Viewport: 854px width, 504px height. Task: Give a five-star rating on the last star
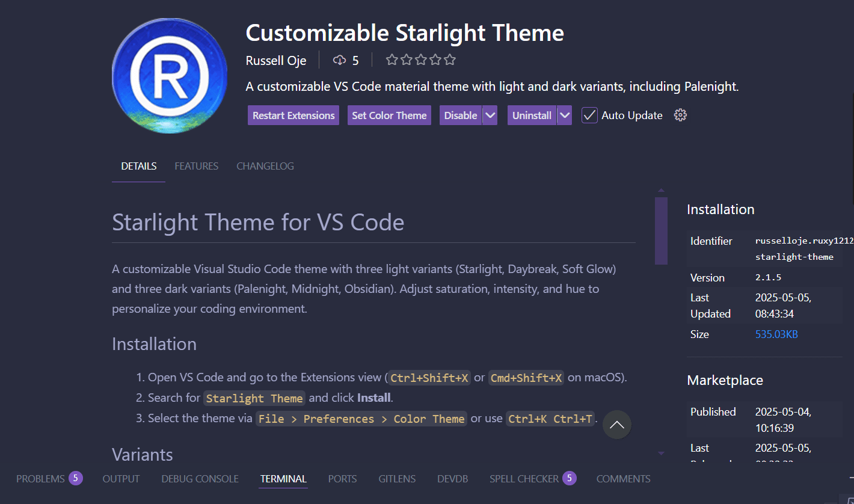449,60
